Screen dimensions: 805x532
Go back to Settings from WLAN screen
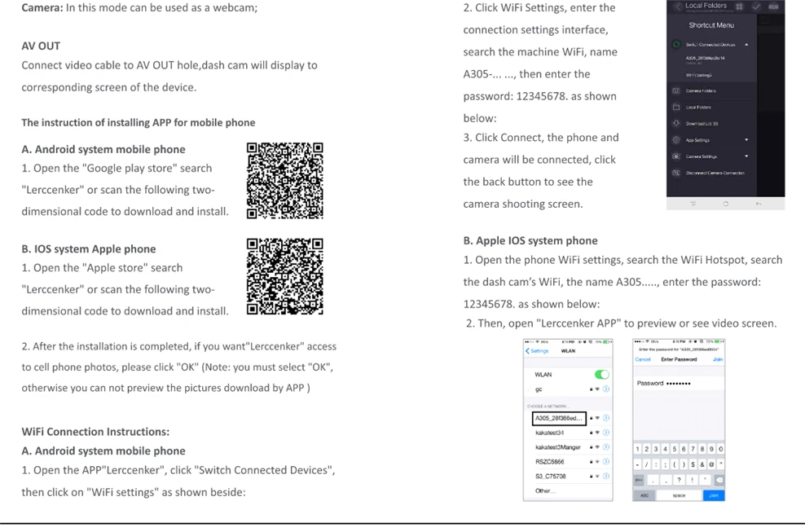tap(537, 351)
